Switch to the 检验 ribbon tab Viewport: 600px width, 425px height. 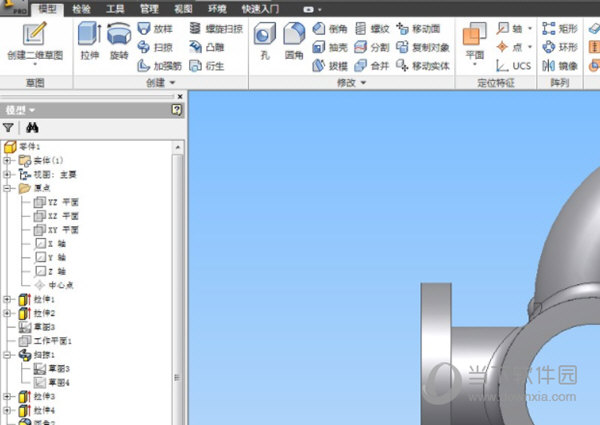point(81,9)
